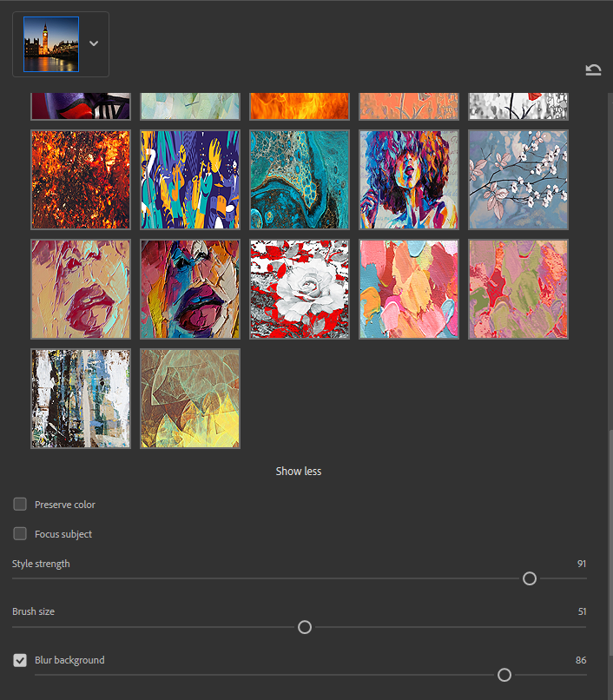Apply the muted green and pink strokes style
Screen dimensions: 613x700
coord(518,289)
